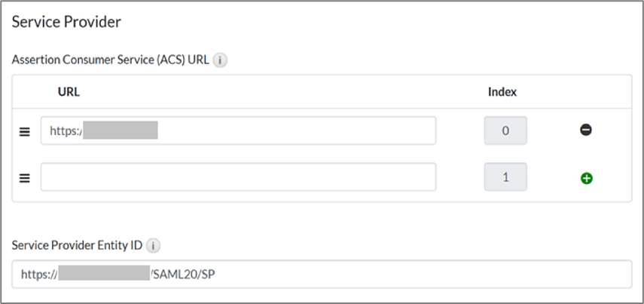Click the Index column header
Image resolution: width=644 pixels, height=304 pixels.
[502, 92]
